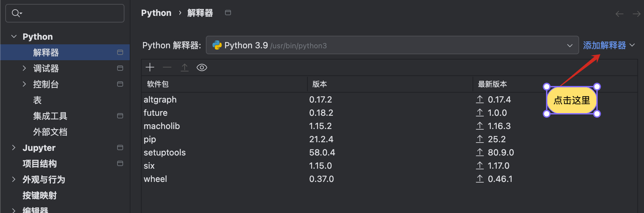Click project icon on 调试器 sidebar row
This screenshot has width=644, height=213.
(x=120, y=68)
